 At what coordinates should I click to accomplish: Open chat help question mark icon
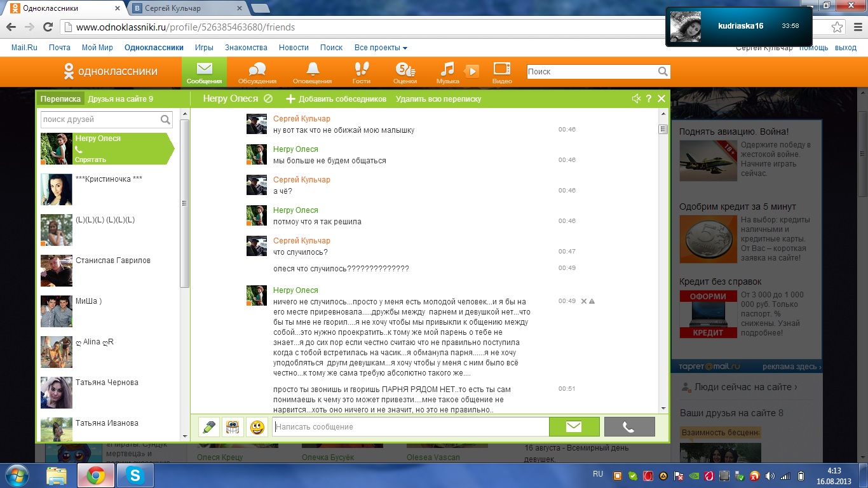(x=649, y=98)
